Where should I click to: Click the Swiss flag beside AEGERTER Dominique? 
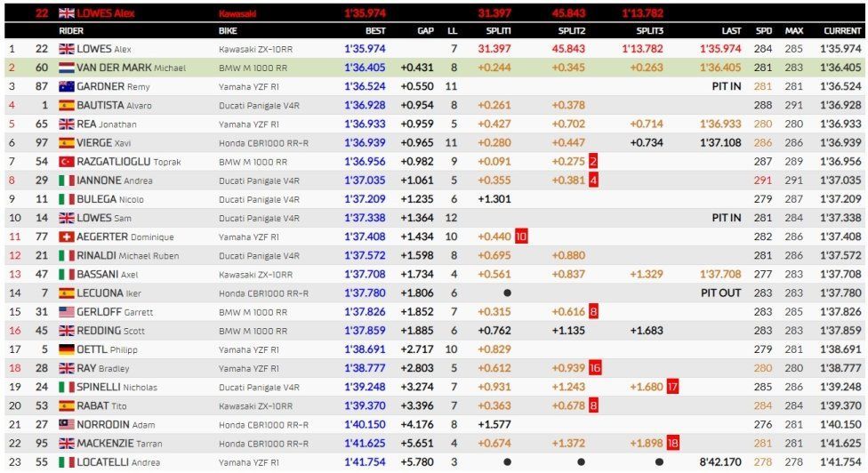[67, 237]
